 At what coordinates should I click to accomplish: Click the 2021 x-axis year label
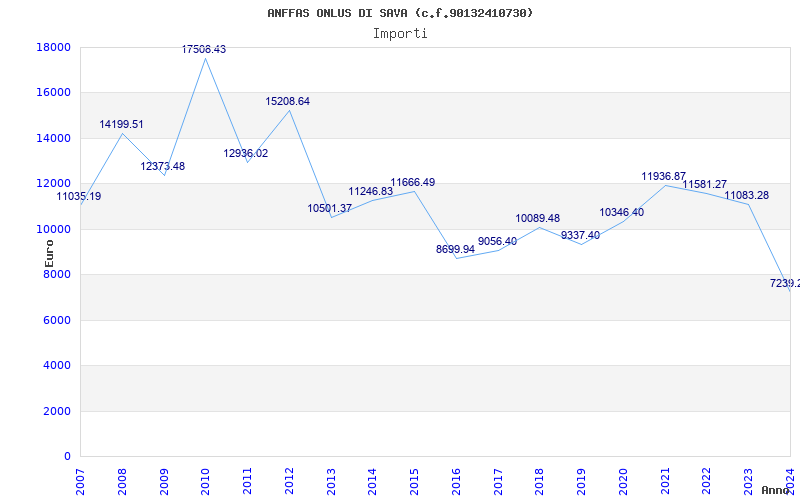[665, 482]
